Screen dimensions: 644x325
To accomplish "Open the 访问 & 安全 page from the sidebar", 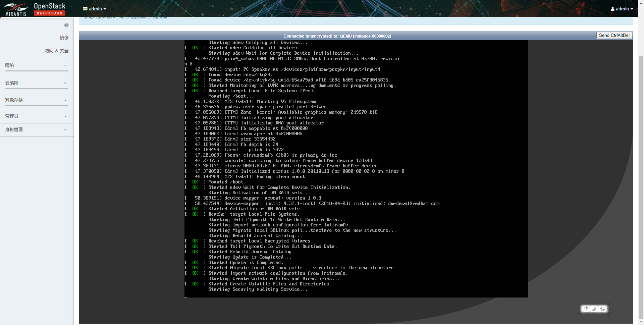I will point(56,51).
